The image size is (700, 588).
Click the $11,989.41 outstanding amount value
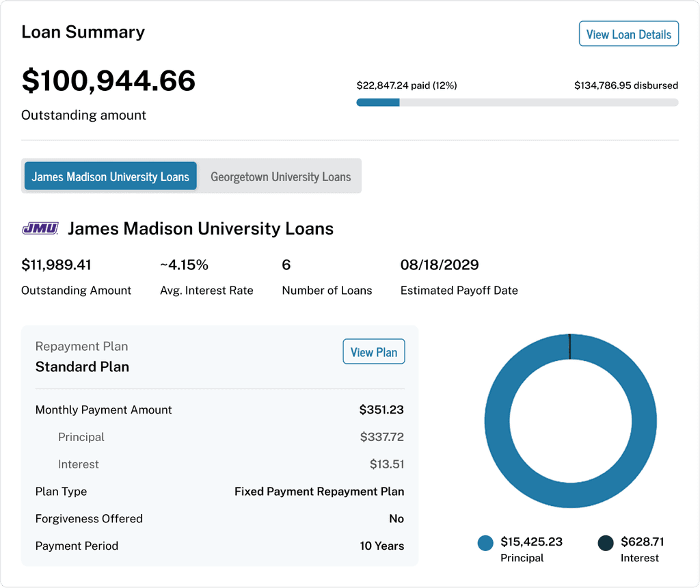pyautogui.click(x=56, y=265)
